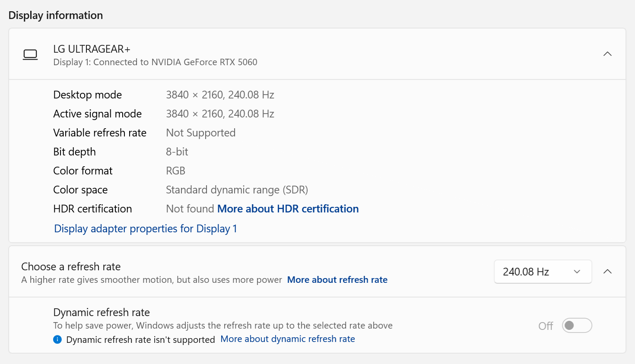Select the LG ULTRAGEAR+ display name
The height and width of the screenshot is (364, 635).
click(92, 49)
